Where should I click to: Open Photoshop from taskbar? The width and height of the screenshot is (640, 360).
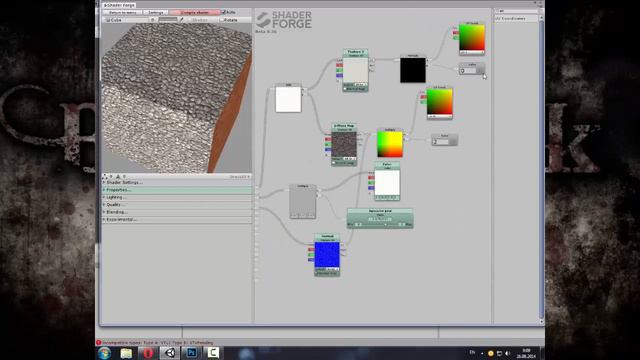pyautogui.click(x=191, y=353)
